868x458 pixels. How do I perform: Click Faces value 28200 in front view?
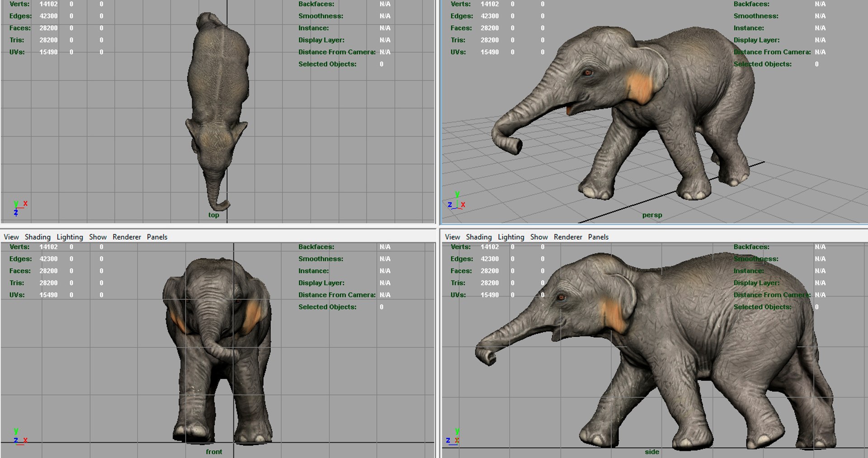pos(48,271)
